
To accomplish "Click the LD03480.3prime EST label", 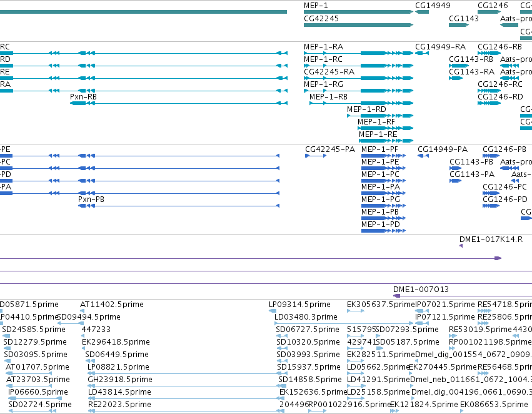I will (306, 317).
